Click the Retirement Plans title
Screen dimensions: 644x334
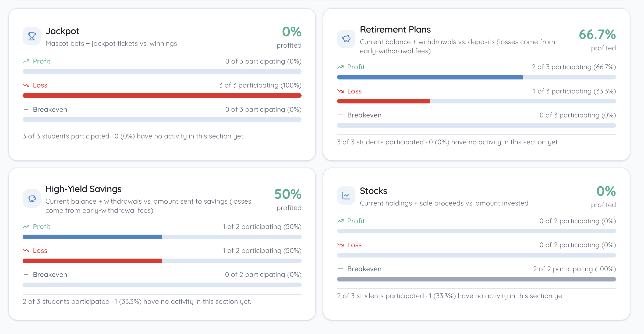pyautogui.click(x=395, y=29)
